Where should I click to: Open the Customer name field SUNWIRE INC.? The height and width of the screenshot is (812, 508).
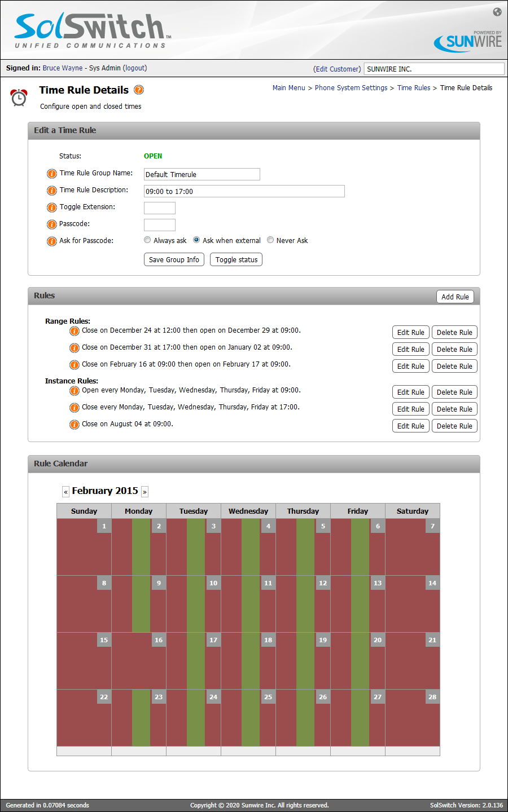click(433, 69)
